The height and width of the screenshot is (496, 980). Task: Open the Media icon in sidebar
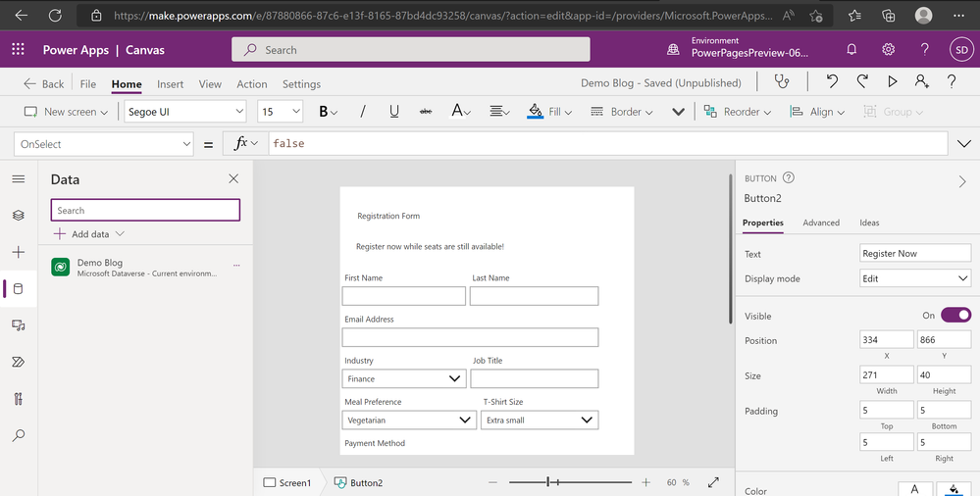tap(18, 325)
